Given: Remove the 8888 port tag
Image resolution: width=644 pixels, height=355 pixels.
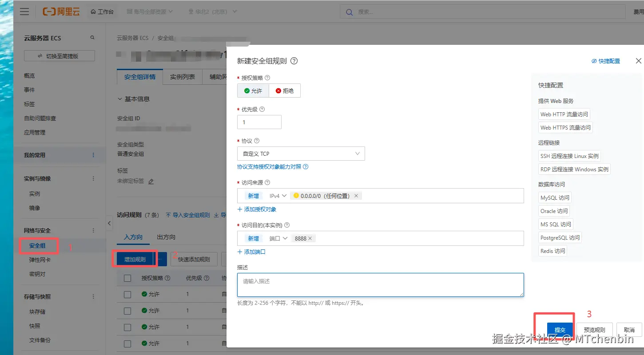Looking at the screenshot, I should (310, 238).
